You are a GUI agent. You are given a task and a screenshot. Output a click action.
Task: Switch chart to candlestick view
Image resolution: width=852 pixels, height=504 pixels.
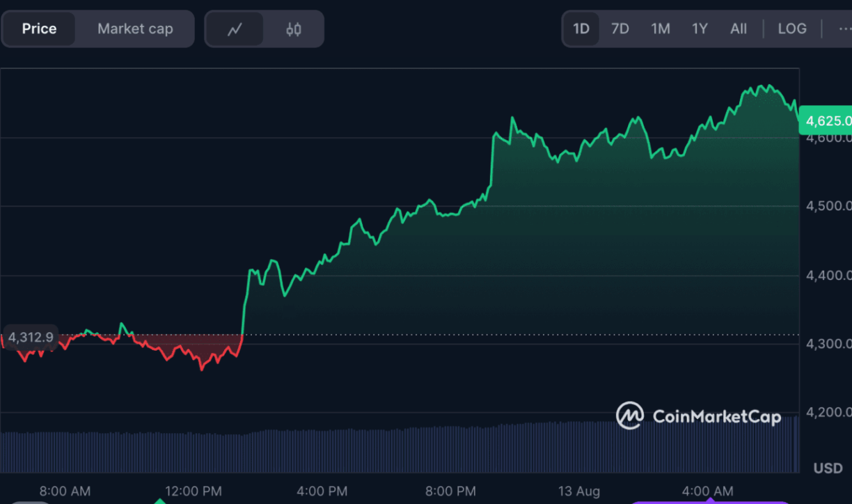pos(293,29)
